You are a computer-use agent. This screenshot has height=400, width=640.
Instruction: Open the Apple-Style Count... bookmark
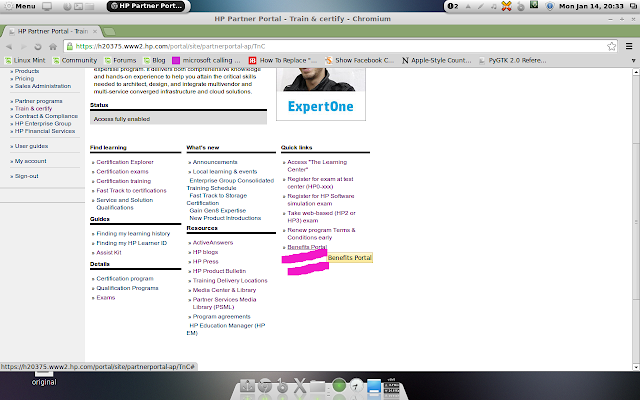(436, 60)
